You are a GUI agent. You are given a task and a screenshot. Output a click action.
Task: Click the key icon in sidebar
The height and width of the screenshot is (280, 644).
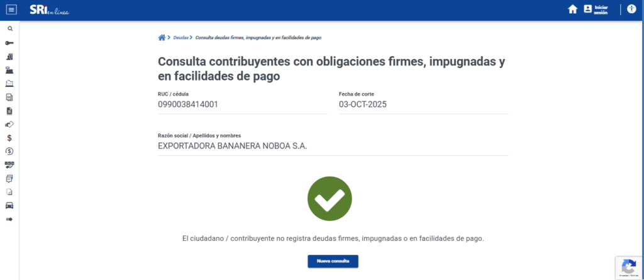coord(9,43)
